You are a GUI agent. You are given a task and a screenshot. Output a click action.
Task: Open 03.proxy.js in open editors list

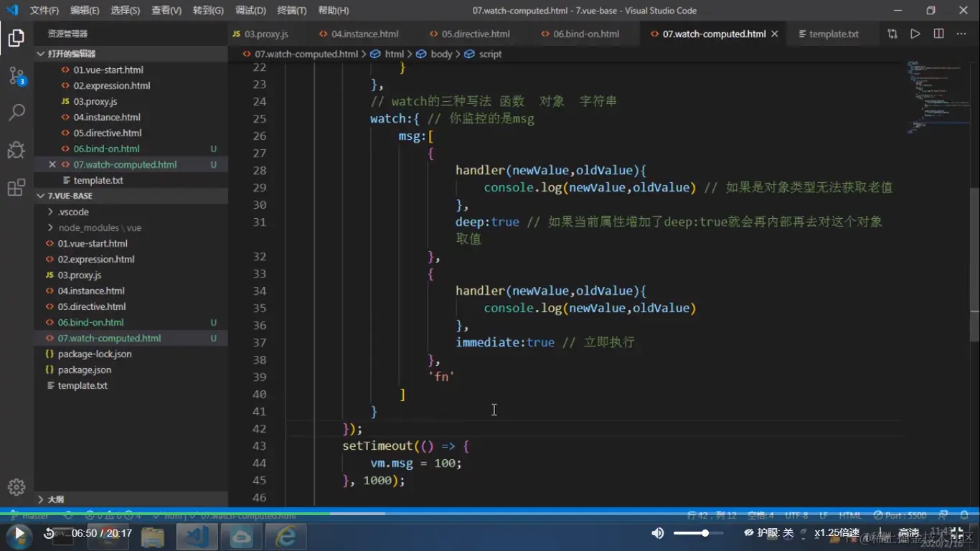pos(131,101)
